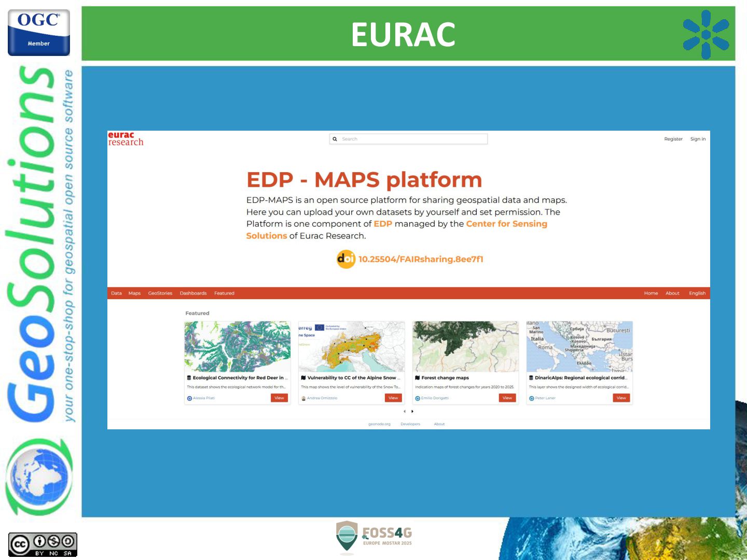The image size is (747, 560).
Task: Open the Featured menu item
Action: click(x=224, y=293)
